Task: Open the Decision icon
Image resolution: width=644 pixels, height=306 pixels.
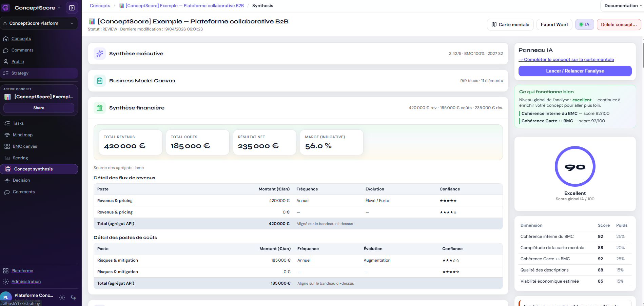Action: (7, 180)
